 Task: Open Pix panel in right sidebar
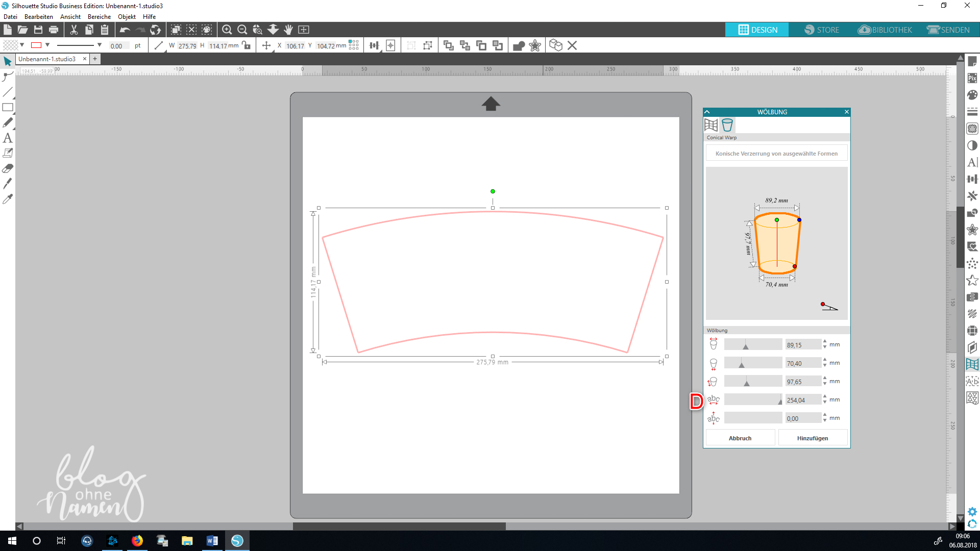pos(972,78)
